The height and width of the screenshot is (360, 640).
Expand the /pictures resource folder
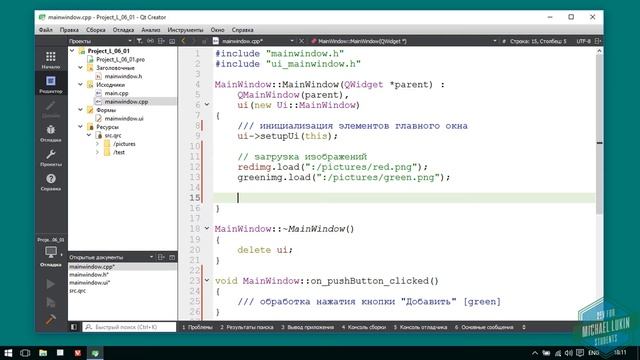(x=97, y=144)
